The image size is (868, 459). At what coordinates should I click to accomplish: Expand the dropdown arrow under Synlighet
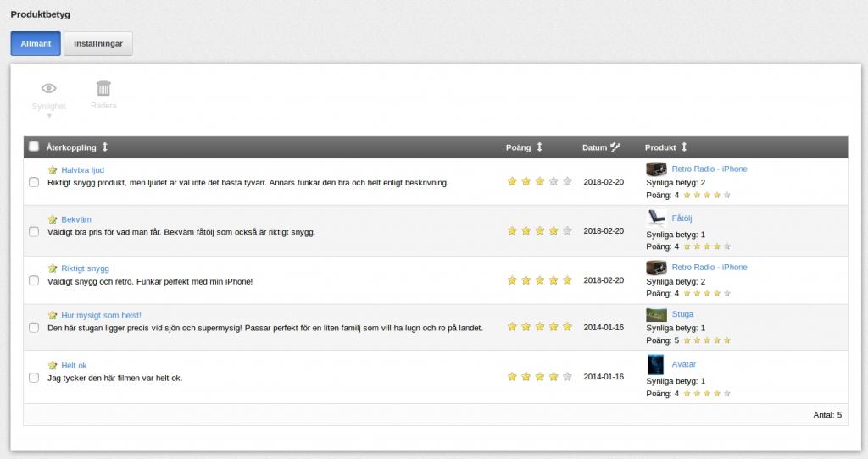(49, 116)
